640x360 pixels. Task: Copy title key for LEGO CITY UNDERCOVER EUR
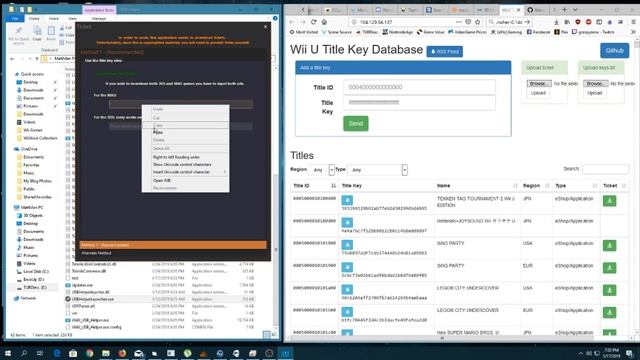pyautogui.click(x=347, y=312)
